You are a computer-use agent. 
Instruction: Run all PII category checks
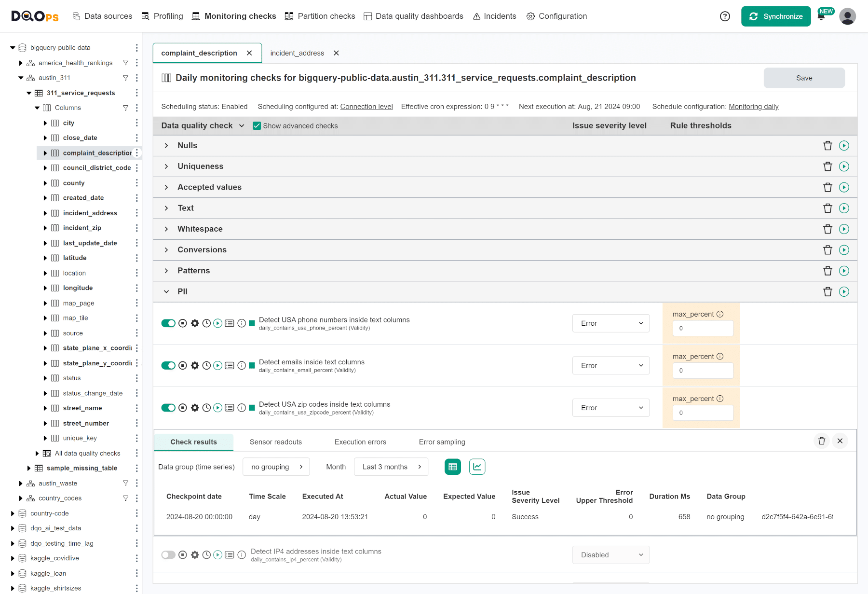(844, 291)
